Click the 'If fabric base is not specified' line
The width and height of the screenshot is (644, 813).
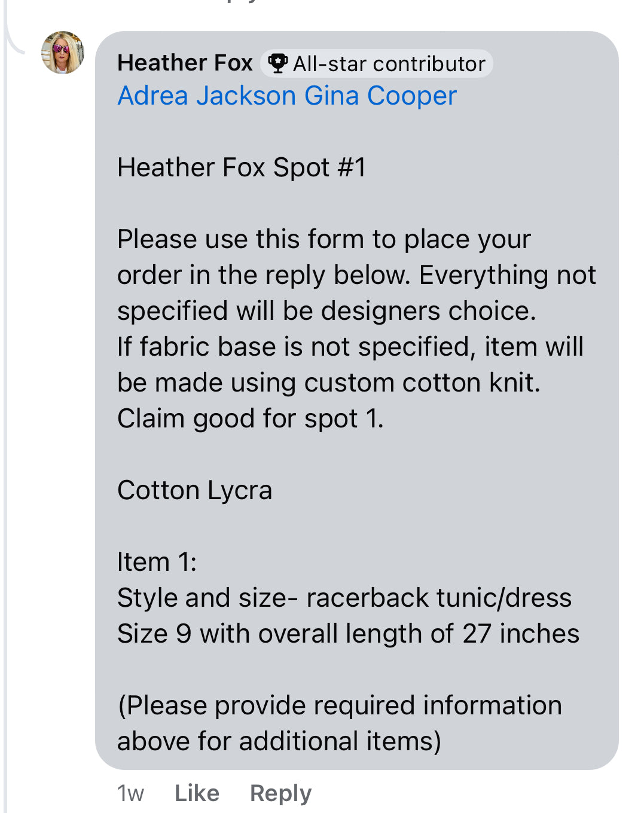point(350,347)
